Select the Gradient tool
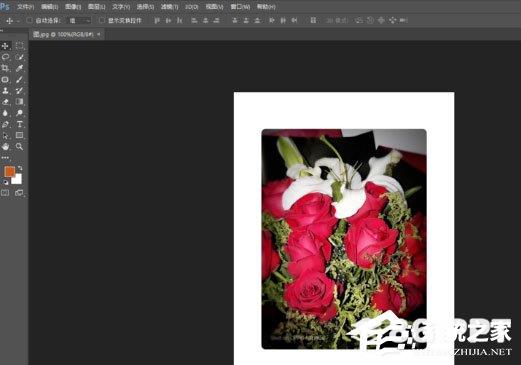 [x=20, y=102]
